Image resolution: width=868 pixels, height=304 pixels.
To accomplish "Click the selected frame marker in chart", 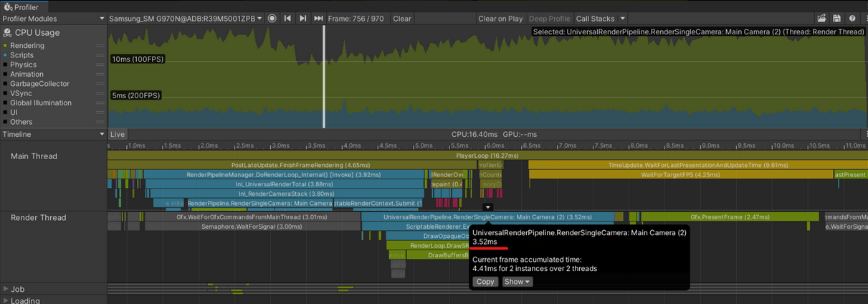I will coord(324,77).
